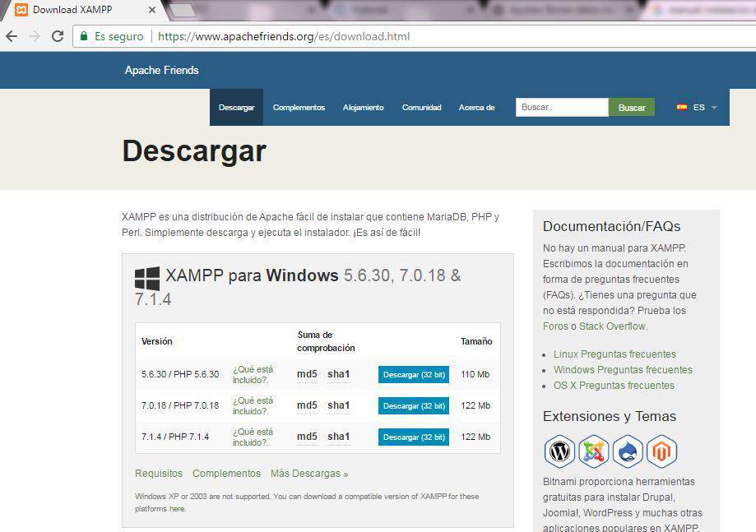
Task: Click sha1 checksum for version 5.6.30
Action: click(x=338, y=374)
